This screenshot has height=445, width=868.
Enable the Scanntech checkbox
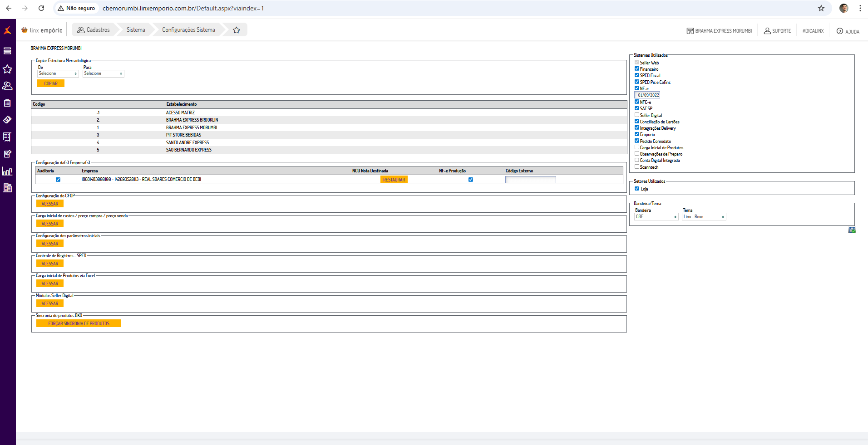coord(637,167)
